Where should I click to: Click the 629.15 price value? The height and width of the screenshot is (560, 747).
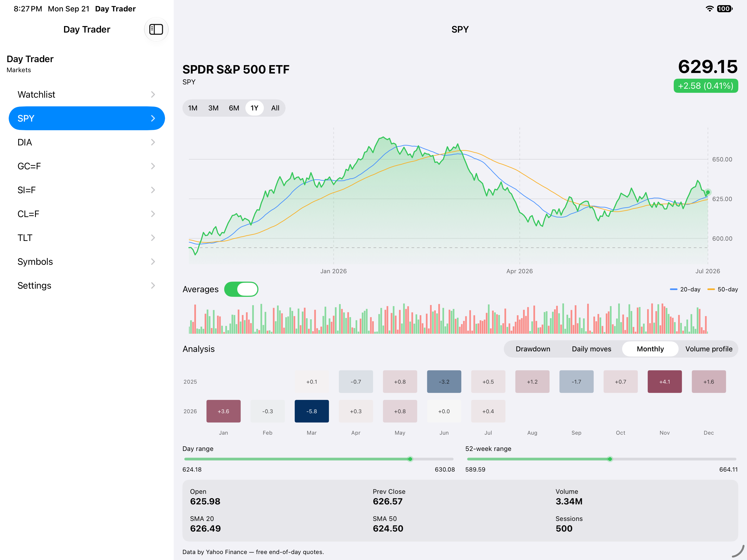(x=708, y=66)
